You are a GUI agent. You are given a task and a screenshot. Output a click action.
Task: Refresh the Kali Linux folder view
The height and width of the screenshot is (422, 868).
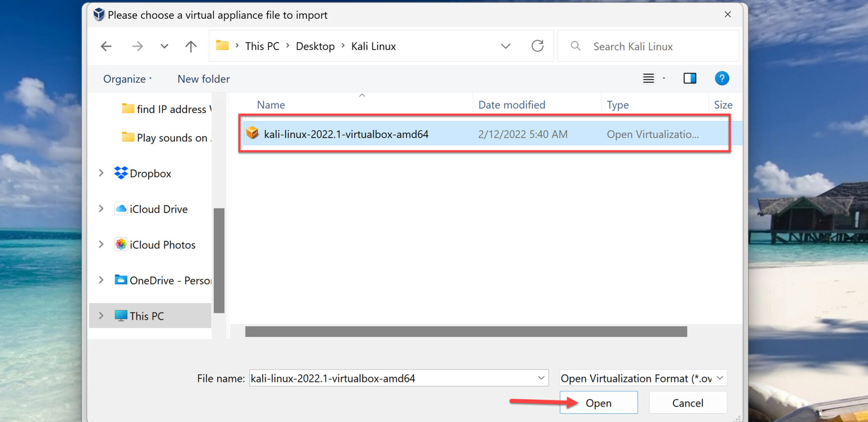[x=537, y=46]
